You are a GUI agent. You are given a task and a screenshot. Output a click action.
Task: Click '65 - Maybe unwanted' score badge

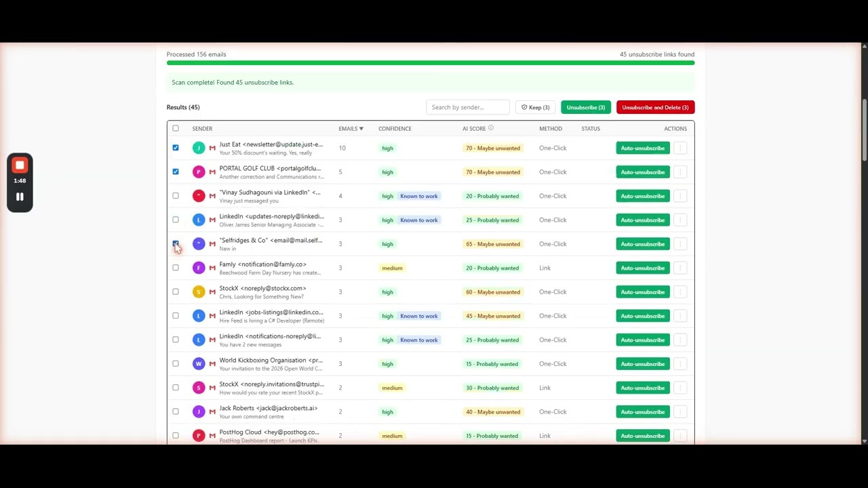point(493,244)
